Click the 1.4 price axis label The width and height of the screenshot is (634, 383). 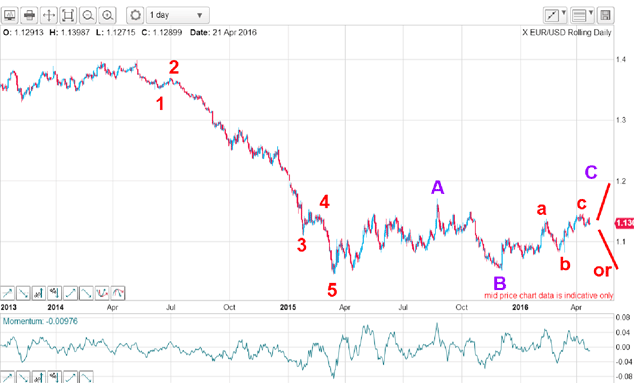click(x=621, y=59)
